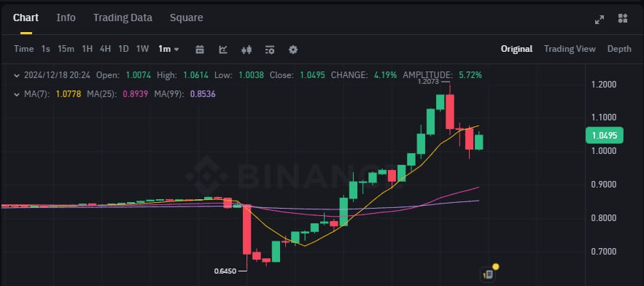The width and height of the screenshot is (644, 286).
Task: Switch chart view to Trading View
Action: tap(570, 49)
